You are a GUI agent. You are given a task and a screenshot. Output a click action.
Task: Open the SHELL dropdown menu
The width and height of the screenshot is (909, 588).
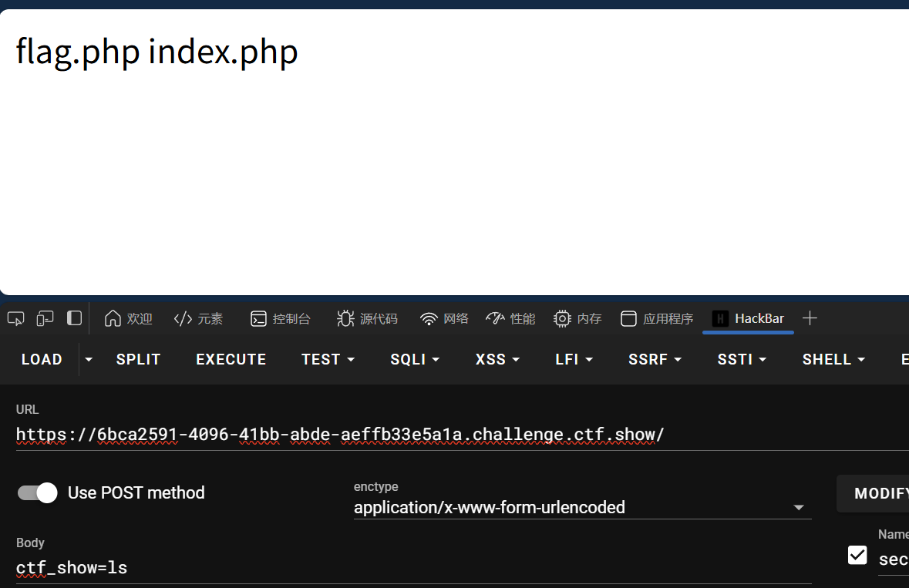coord(833,360)
